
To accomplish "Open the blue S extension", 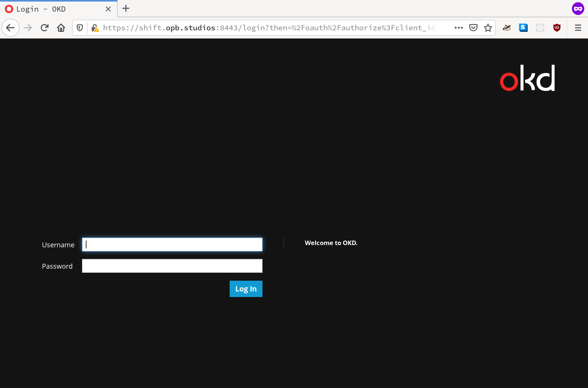I will (x=523, y=28).
